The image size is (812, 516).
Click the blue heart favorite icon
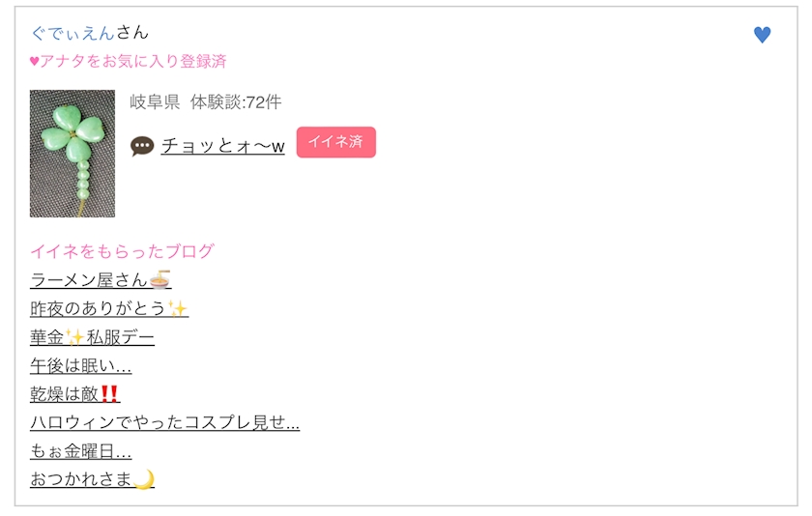[762, 35]
